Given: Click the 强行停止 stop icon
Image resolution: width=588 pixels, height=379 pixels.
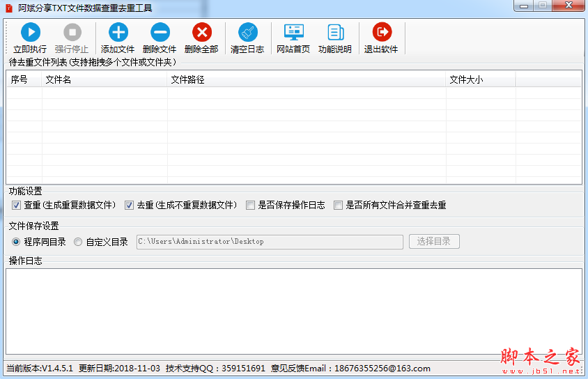Looking at the screenshot, I should pyautogui.click(x=72, y=32).
